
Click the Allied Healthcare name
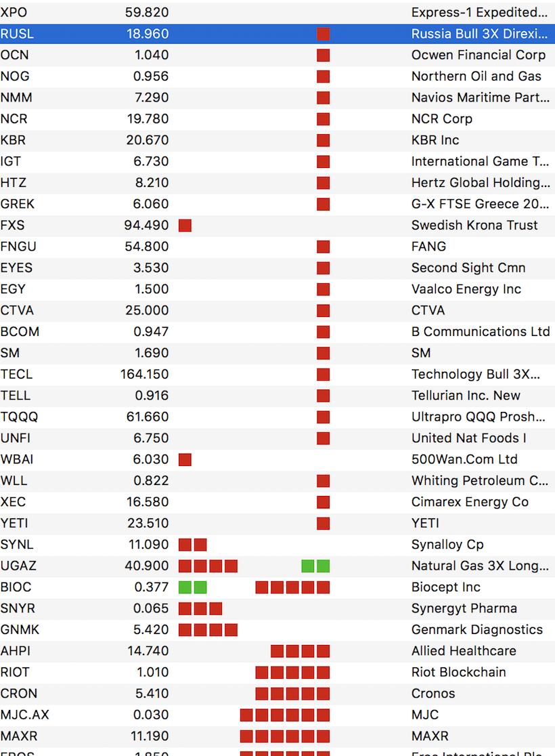[463, 651]
